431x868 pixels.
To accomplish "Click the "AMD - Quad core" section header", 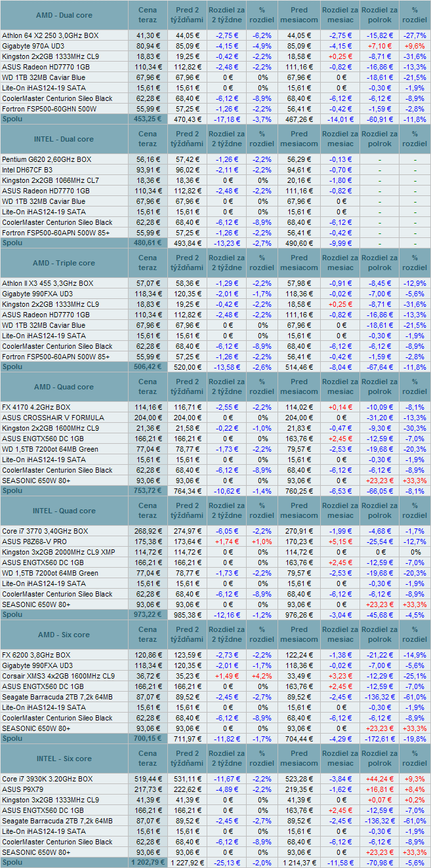I will (64, 387).
